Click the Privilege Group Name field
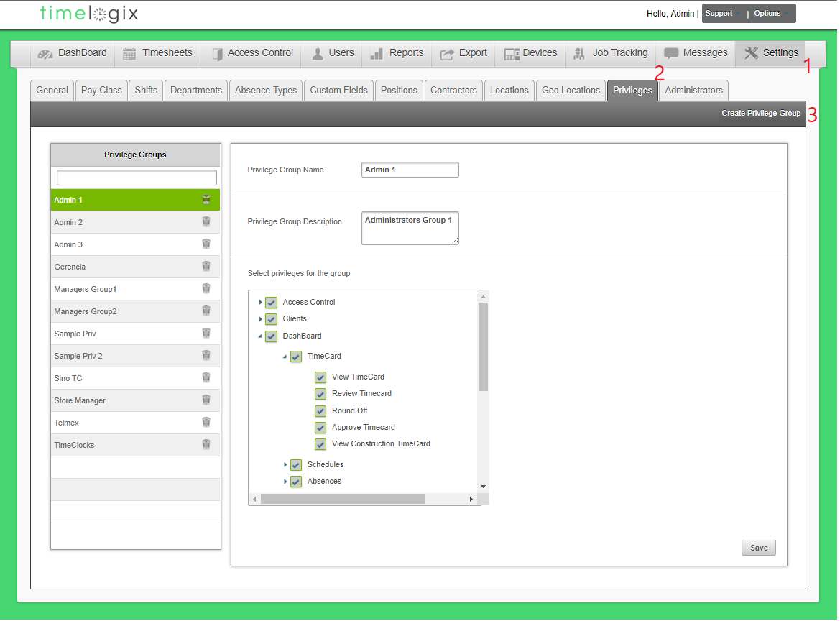Image resolution: width=840 pixels, height=621 pixels. pyautogui.click(x=410, y=170)
